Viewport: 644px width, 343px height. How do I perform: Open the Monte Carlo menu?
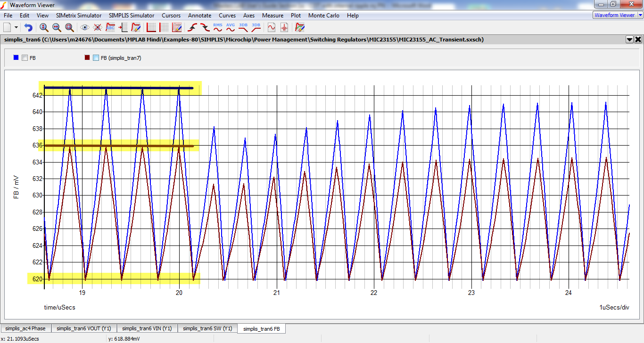(324, 15)
